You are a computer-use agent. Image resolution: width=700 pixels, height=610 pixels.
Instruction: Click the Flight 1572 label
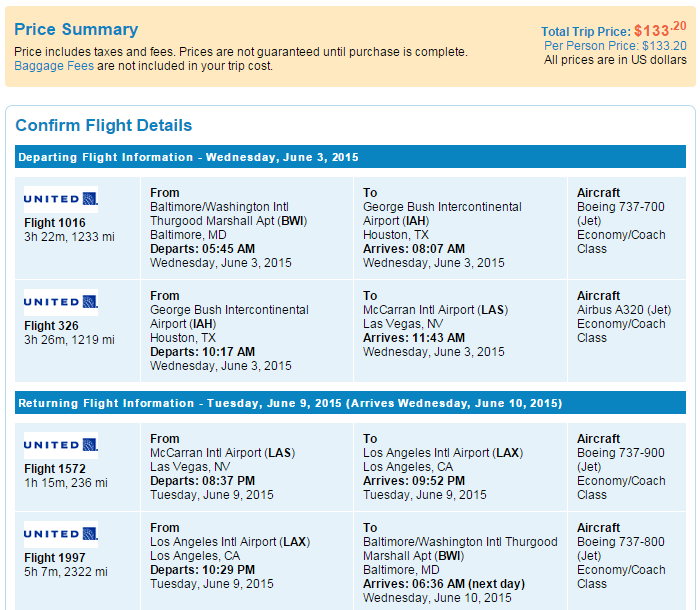click(x=54, y=469)
